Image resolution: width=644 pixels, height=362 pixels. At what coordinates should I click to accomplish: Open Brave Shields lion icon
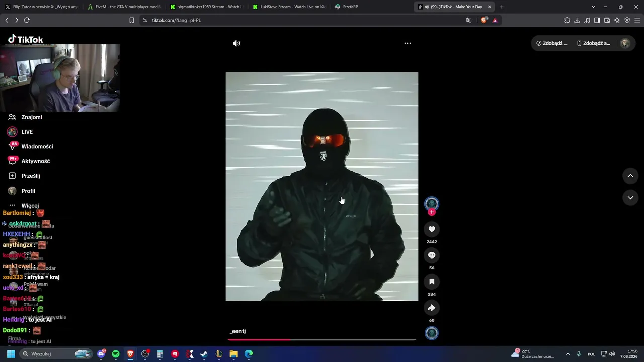pos(484,20)
